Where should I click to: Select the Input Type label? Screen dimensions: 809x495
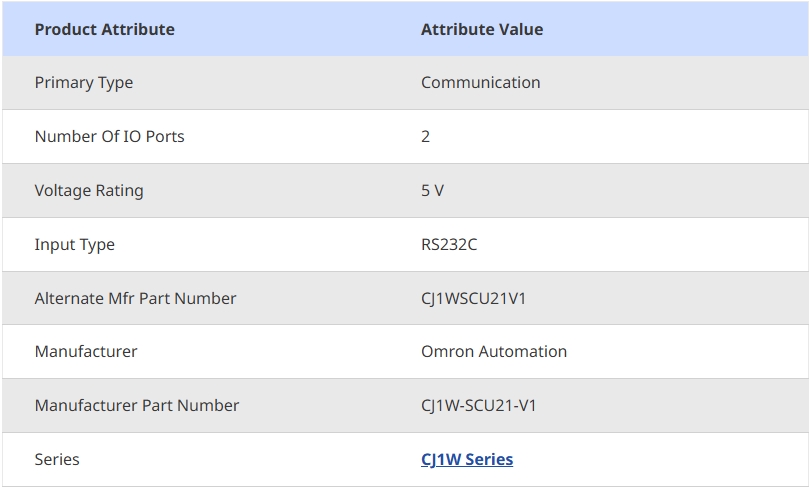pos(74,245)
